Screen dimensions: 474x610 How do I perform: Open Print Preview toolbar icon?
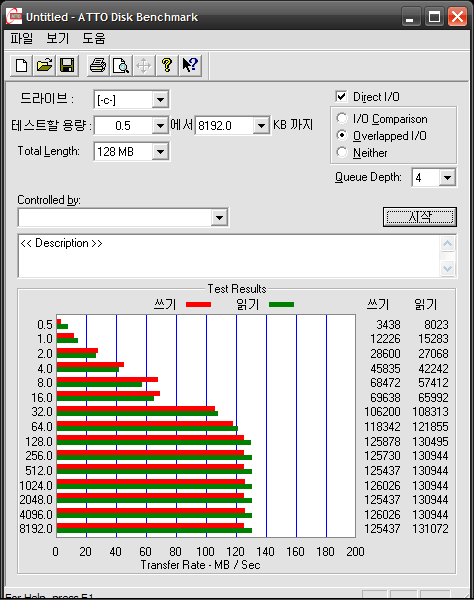[121, 65]
